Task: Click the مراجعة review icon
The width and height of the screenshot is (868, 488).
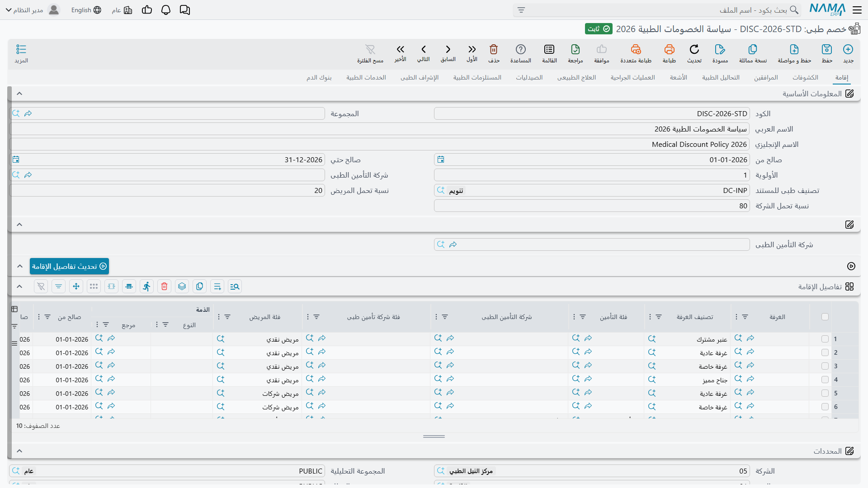Action: (576, 49)
